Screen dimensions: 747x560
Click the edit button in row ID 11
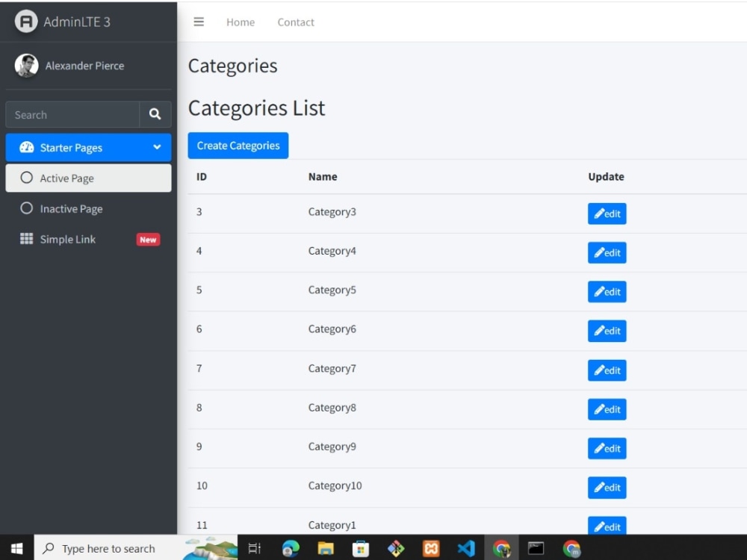607,526
